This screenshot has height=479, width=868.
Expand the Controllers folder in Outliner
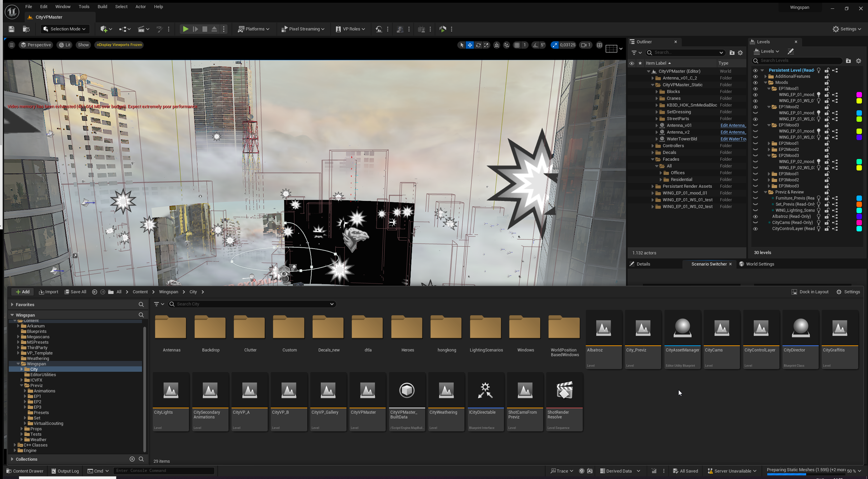(653, 146)
